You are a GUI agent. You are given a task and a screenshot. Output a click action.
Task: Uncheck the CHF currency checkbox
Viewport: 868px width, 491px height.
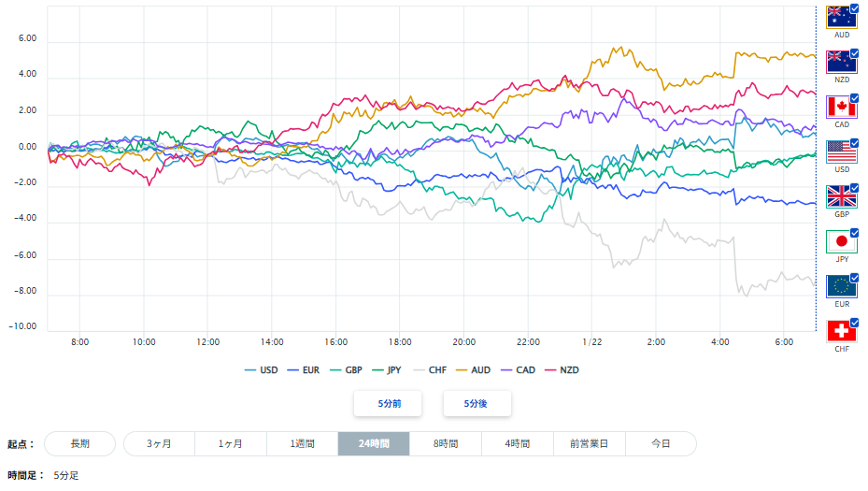point(854,323)
